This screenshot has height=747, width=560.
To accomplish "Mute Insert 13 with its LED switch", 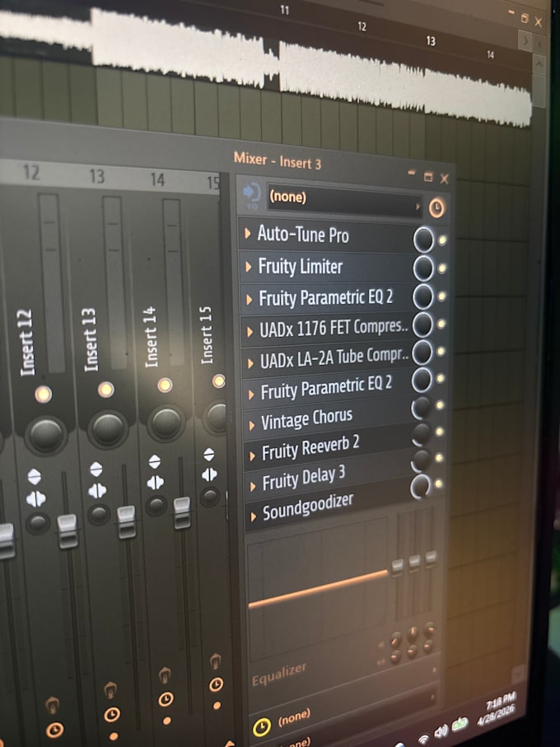I will coord(106,390).
